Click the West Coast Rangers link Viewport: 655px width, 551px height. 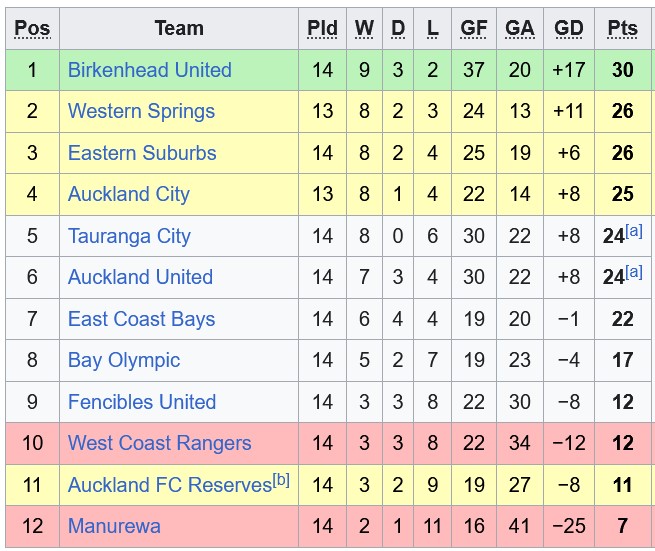(x=159, y=443)
